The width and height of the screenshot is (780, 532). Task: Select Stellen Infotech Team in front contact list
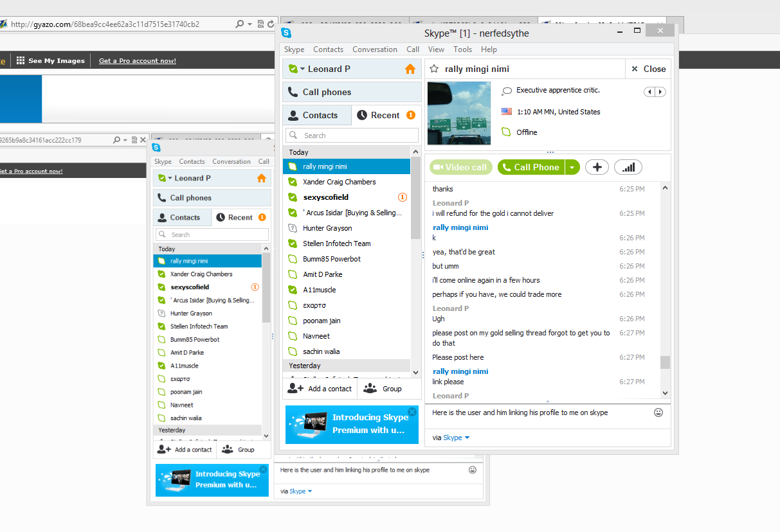click(x=347, y=244)
